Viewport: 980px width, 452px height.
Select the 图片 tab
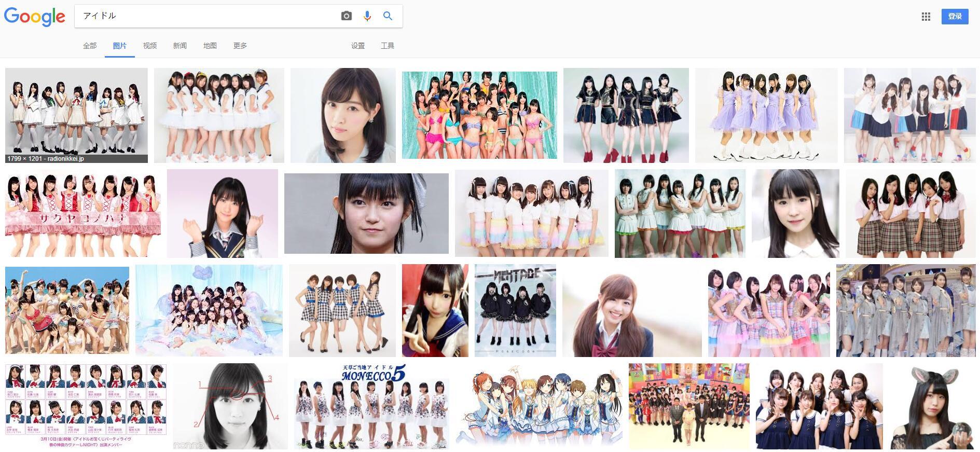[120, 46]
